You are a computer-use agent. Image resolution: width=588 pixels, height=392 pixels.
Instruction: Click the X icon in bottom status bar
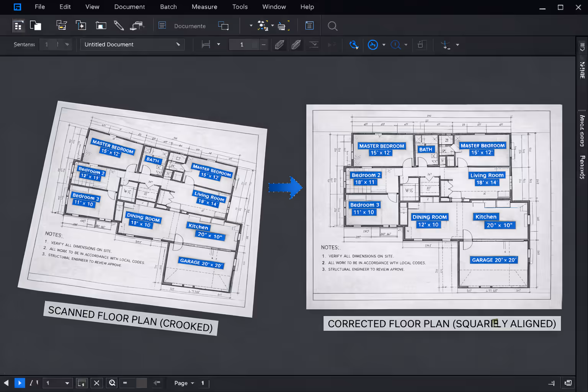tap(96, 383)
